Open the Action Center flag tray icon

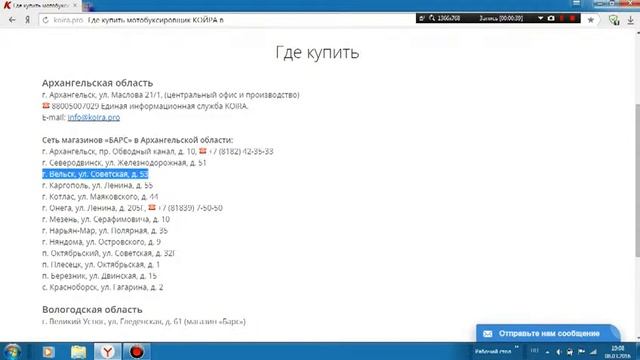(x=582, y=352)
